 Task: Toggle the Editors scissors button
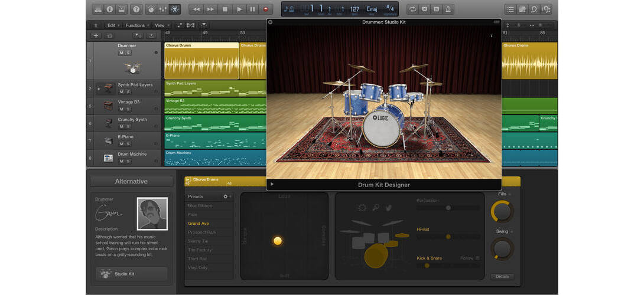pos(175,9)
